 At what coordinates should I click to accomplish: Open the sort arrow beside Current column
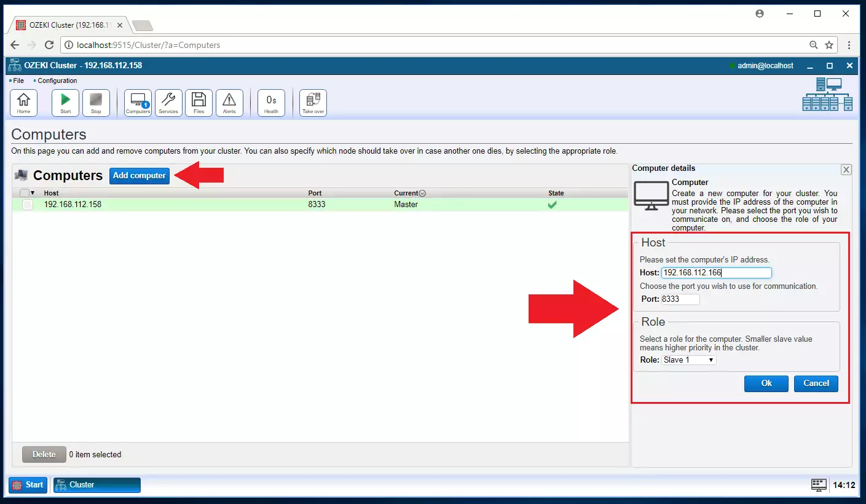pyautogui.click(x=422, y=193)
